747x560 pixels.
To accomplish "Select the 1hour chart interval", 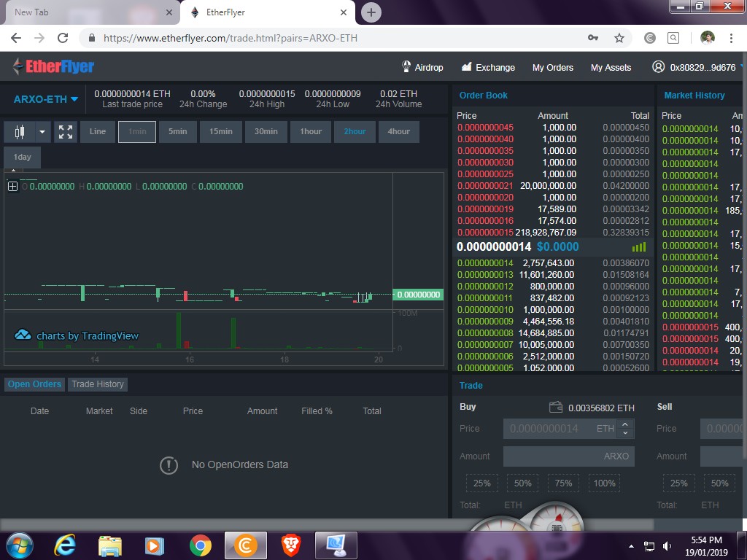I will click(x=311, y=131).
